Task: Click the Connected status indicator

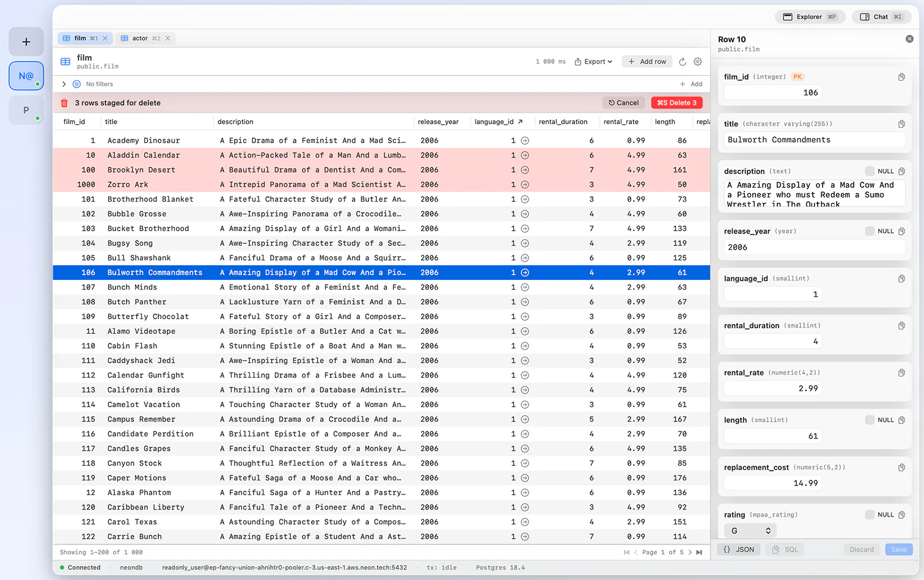Action: tap(80, 567)
